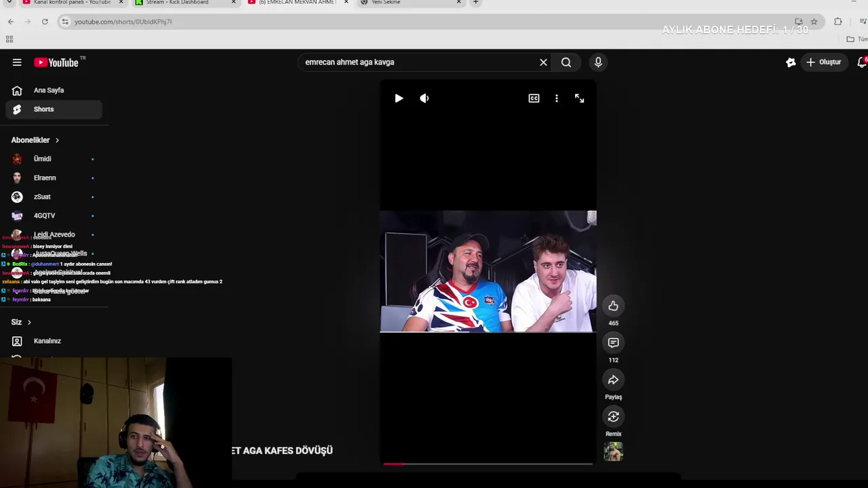Like the Short with thumbs up

(613, 306)
